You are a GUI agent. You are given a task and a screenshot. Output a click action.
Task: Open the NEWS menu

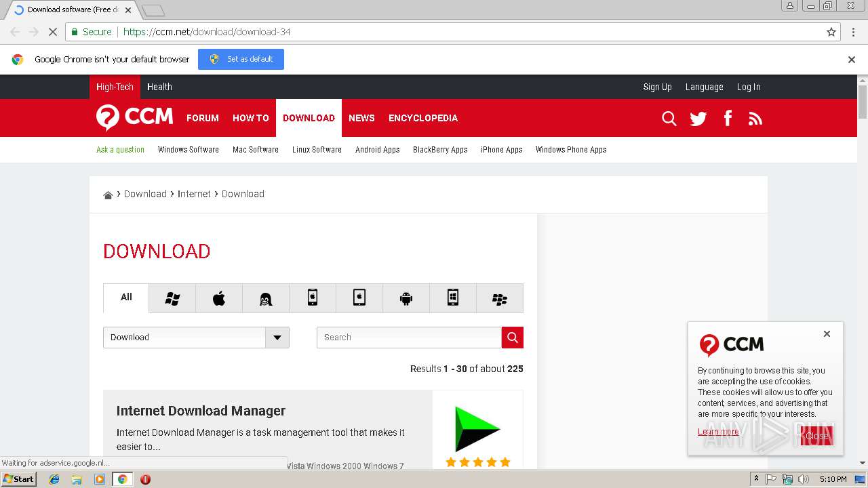pyautogui.click(x=361, y=118)
